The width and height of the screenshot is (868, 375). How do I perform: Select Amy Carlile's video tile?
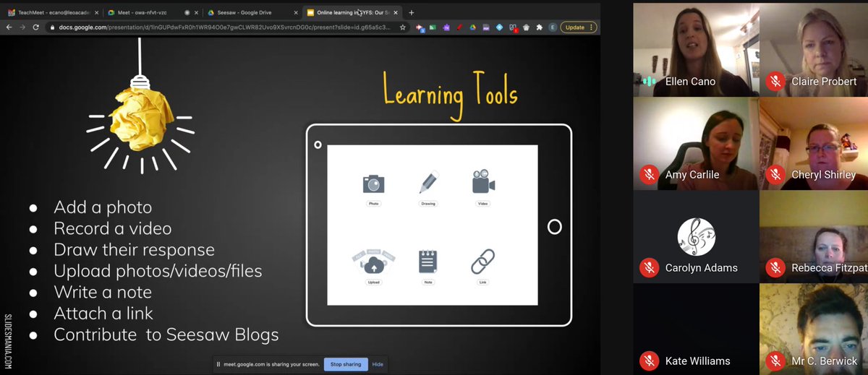695,143
